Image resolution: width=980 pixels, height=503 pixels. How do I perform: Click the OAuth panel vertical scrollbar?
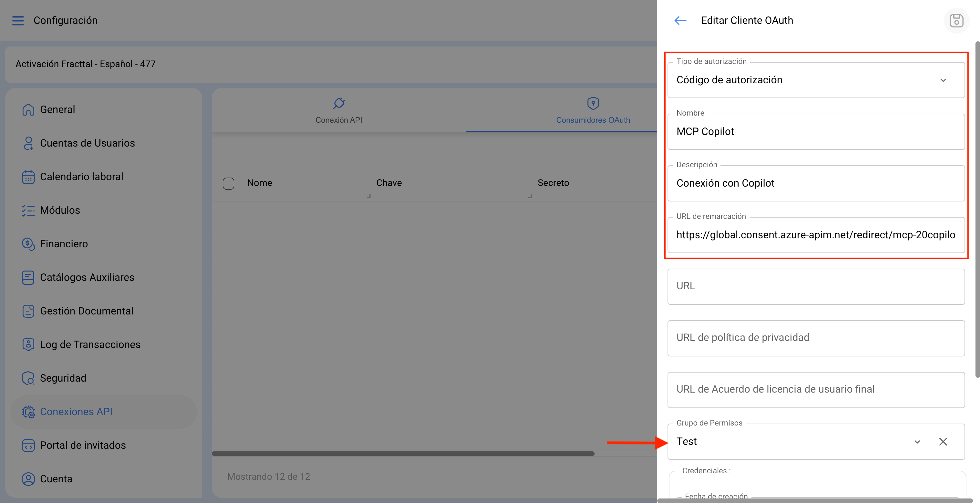(977, 209)
